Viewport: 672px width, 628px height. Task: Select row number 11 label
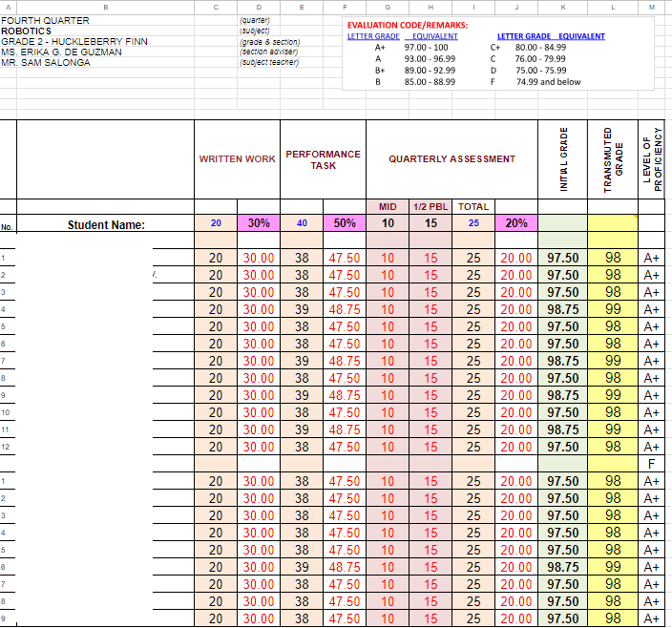5,429
